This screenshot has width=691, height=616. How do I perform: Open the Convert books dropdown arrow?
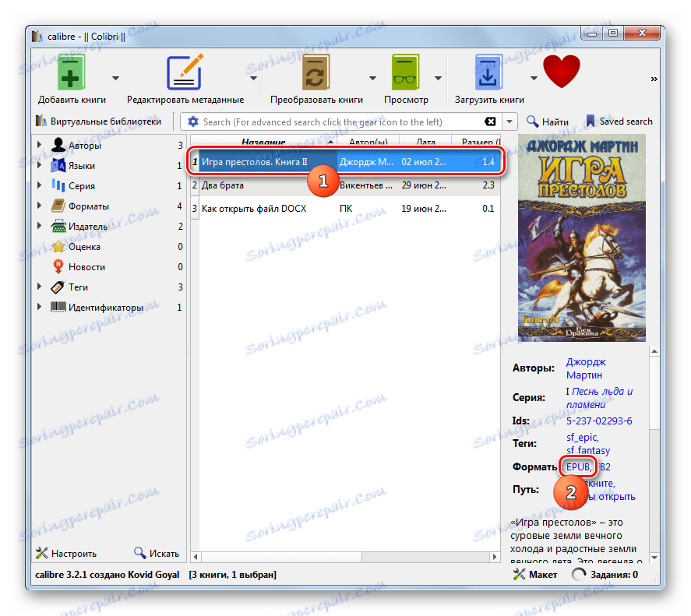click(372, 78)
